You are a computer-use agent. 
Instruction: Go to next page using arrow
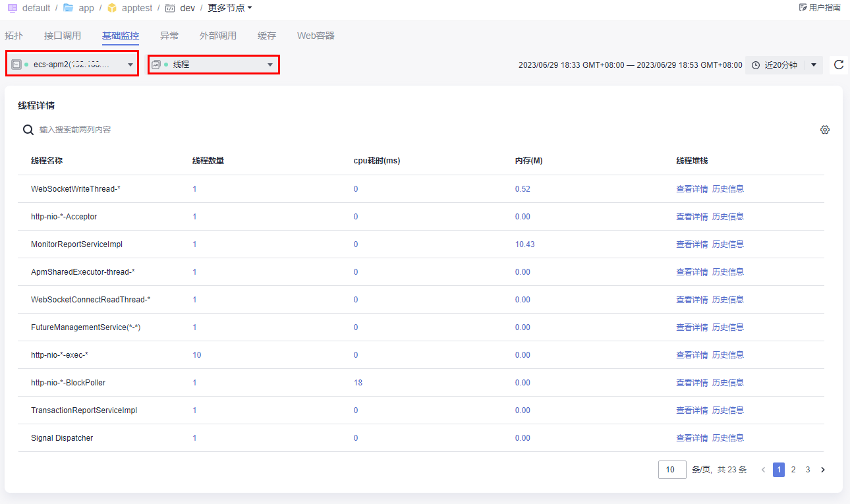click(822, 470)
